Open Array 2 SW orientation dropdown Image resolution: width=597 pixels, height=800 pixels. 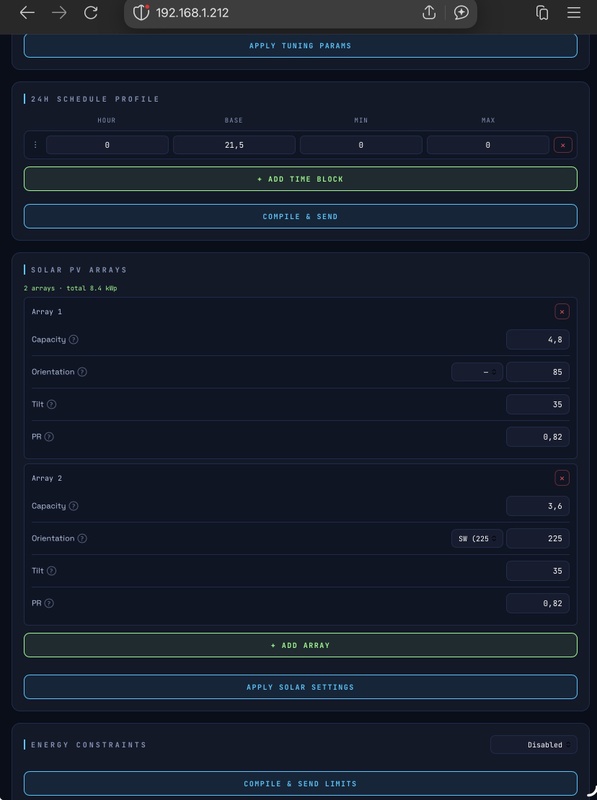477,538
